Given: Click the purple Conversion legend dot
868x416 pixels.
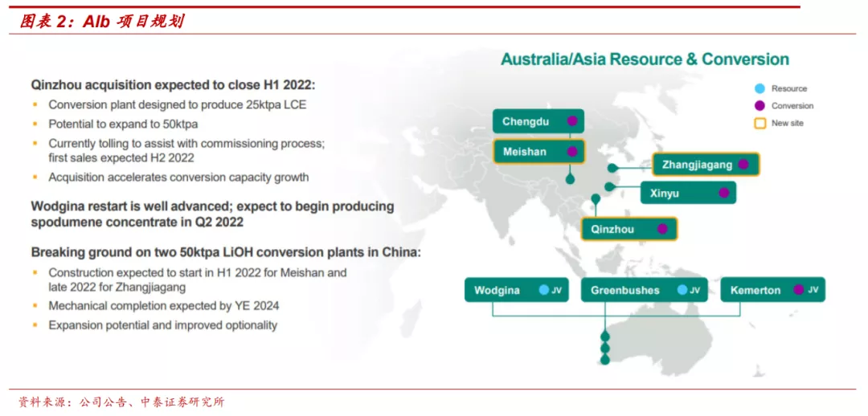Looking at the screenshot, I should pyautogui.click(x=759, y=106).
